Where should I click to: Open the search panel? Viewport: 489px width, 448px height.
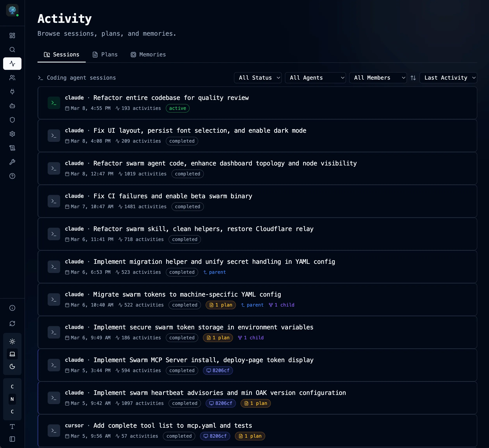12,49
